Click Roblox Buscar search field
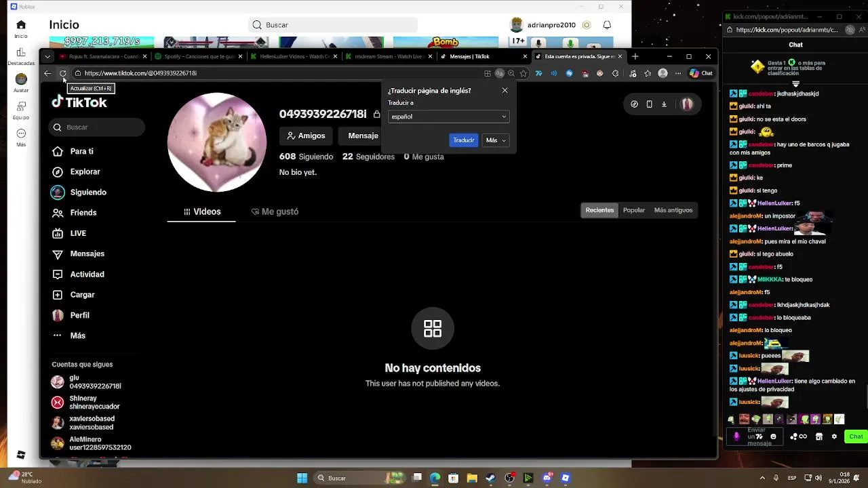The image size is (868, 488). 332,25
